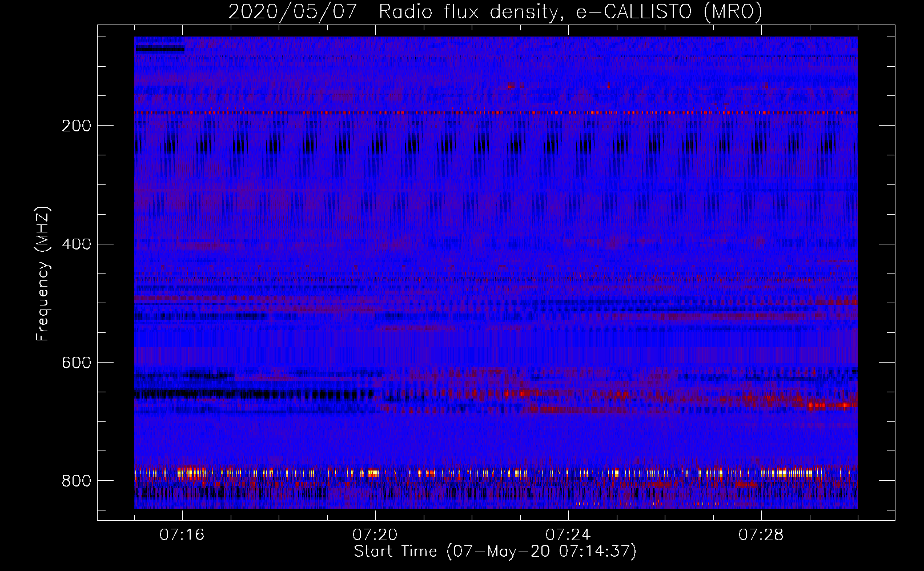This screenshot has height=571, width=924.
Task: Click the 07:16 time tick label
Action: pyautogui.click(x=182, y=535)
